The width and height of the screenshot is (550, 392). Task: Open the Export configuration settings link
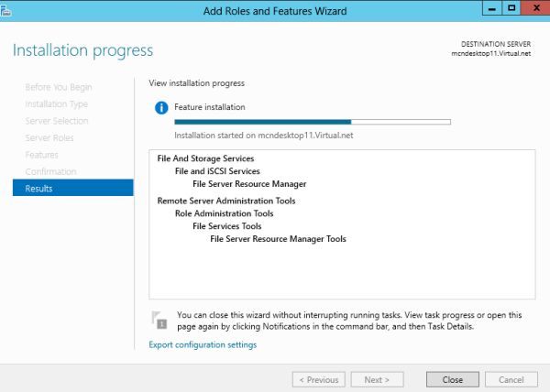(203, 344)
